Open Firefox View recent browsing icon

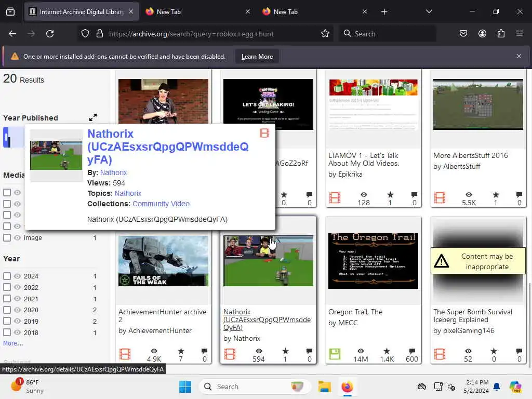tap(10, 12)
